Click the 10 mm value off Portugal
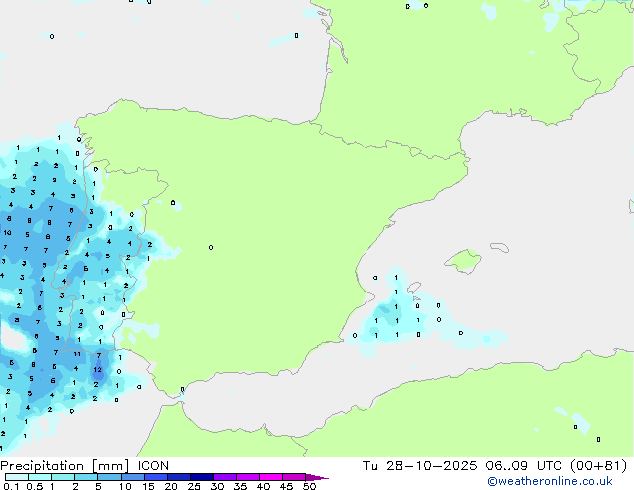 7,233
